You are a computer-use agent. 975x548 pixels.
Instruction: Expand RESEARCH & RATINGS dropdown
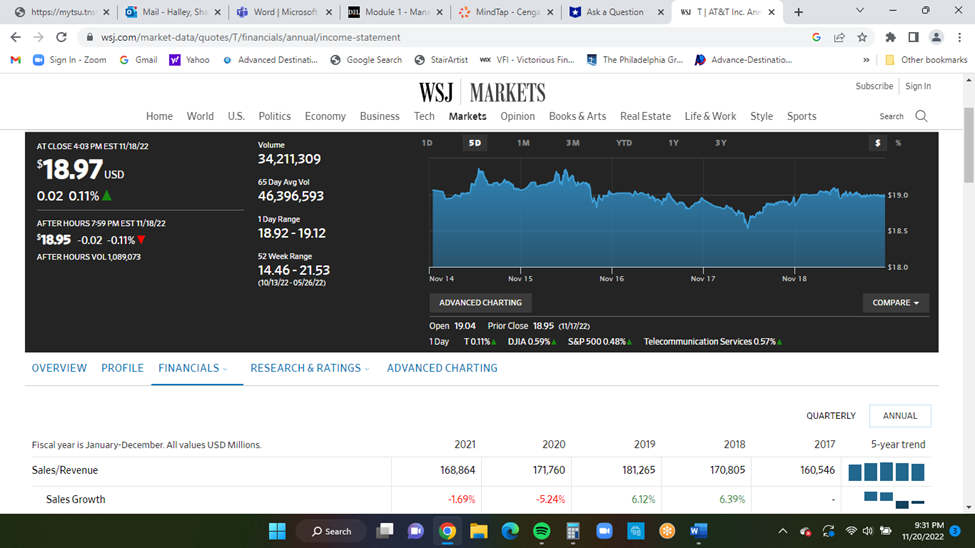367,369
